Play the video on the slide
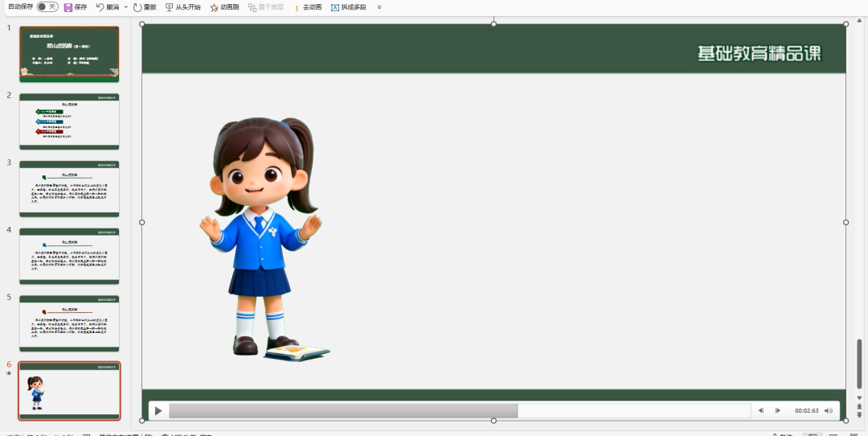 click(158, 411)
